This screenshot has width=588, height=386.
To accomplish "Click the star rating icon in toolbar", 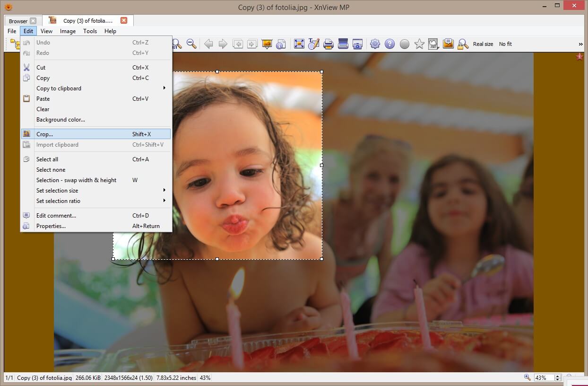I will pyautogui.click(x=419, y=44).
